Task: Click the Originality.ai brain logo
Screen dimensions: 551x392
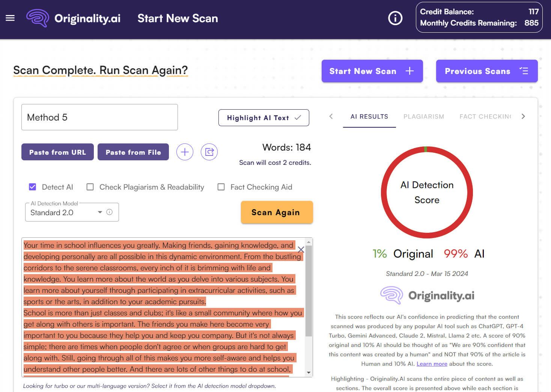Action: click(x=38, y=18)
